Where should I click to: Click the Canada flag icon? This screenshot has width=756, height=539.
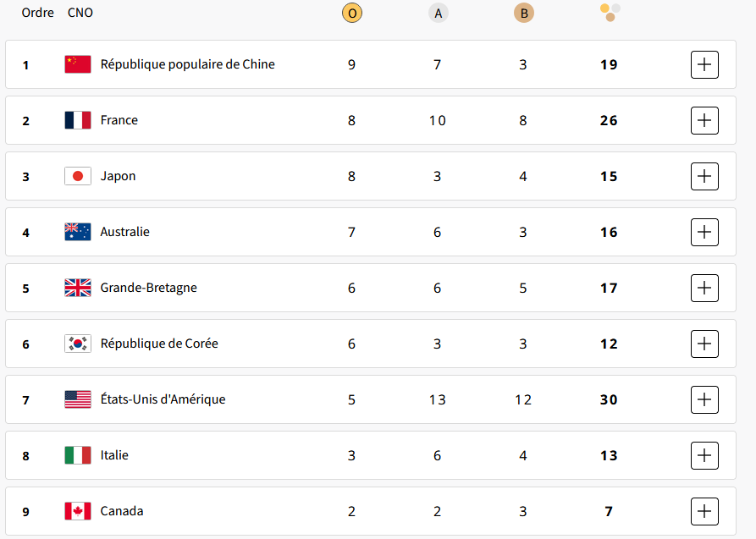78,511
